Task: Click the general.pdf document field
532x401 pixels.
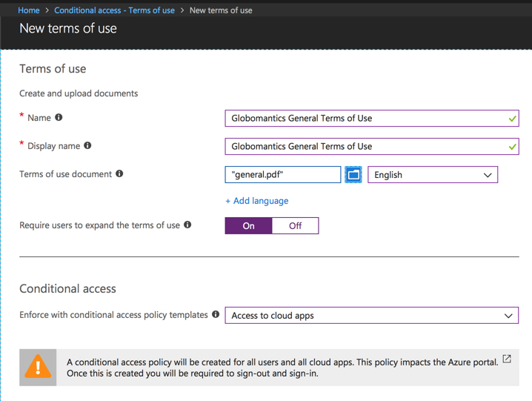Action: pos(282,174)
